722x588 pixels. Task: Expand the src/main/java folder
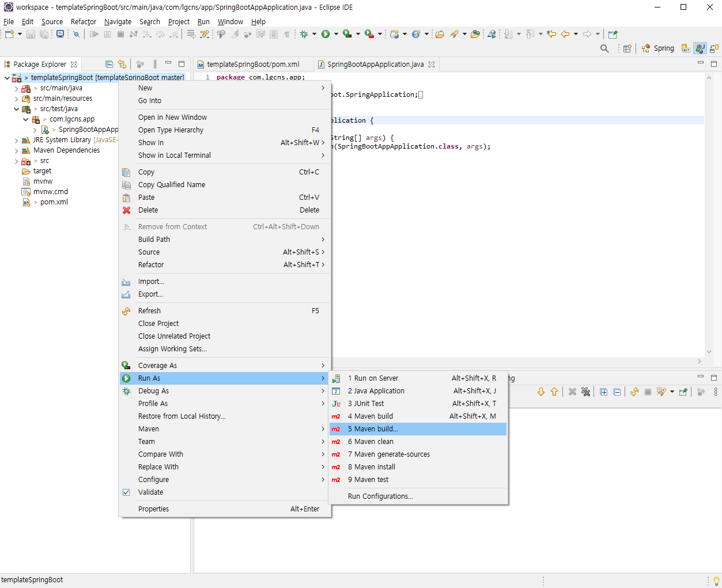tap(16, 88)
